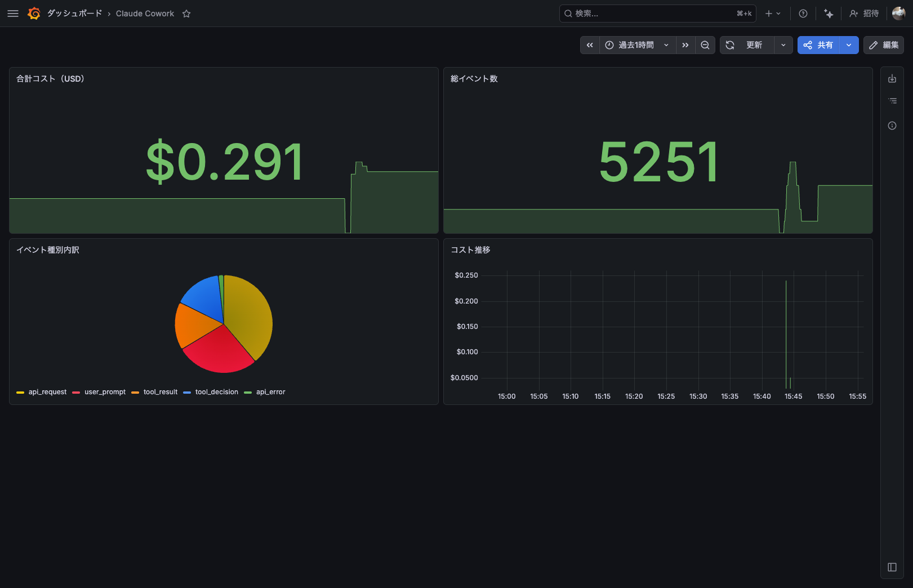This screenshot has width=913, height=588.
Task: Open the AI assistant sparkle icon
Action: pyautogui.click(x=829, y=14)
